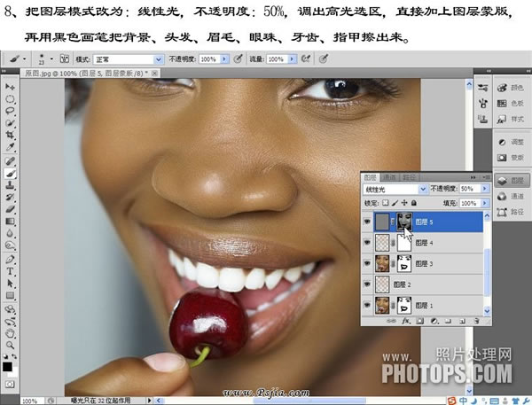Open layer opacity 50% slider arrow
Screen dimensions: 532x405
485,189
